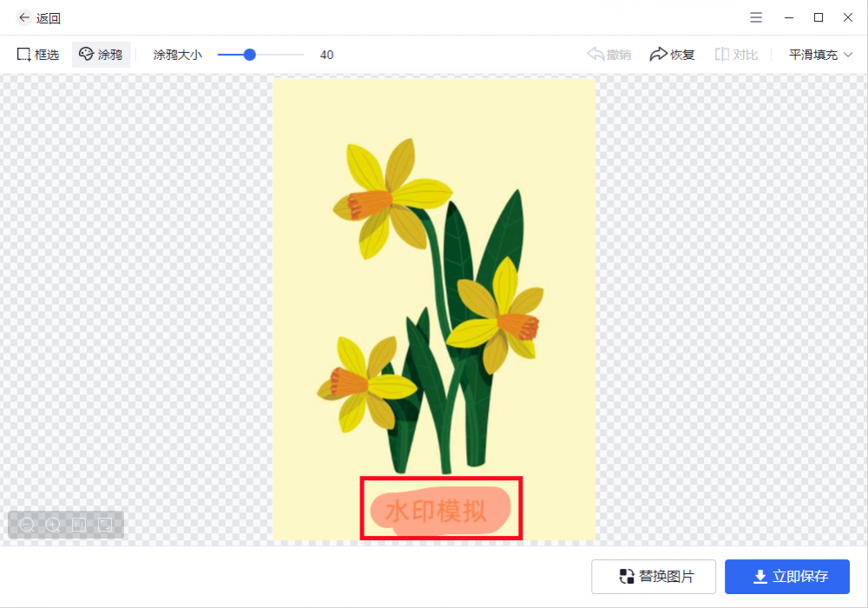This screenshot has height=608, width=868.
Task: Click the replace-image icon on 替换图片
Action: pos(626,576)
